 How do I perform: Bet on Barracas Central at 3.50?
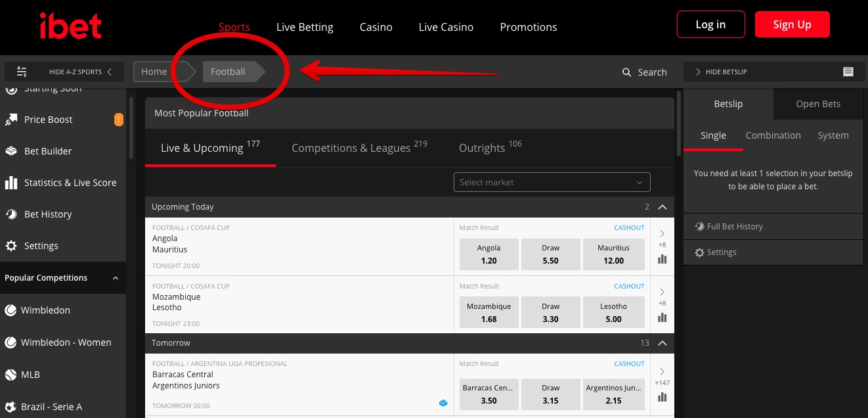(489, 394)
